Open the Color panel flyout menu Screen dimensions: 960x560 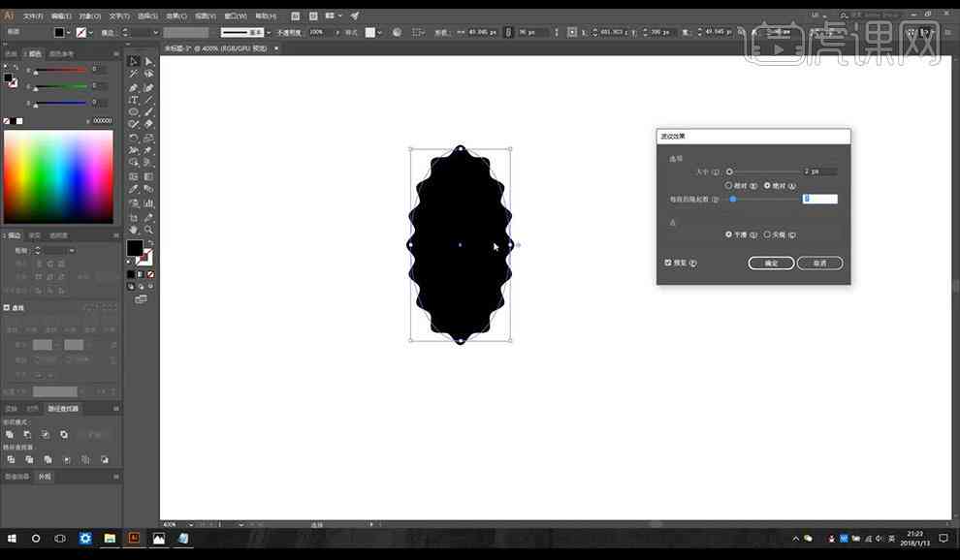(x=115, y=54)
